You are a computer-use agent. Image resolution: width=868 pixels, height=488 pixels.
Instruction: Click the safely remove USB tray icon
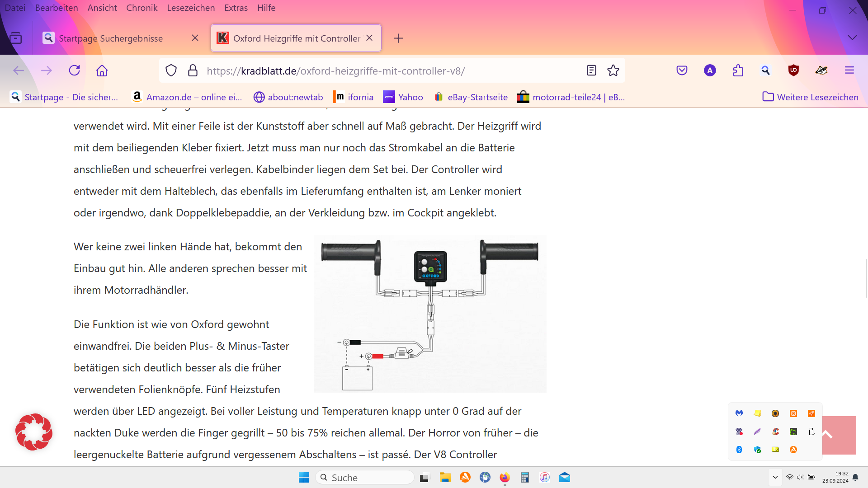(x=811, y=432)
